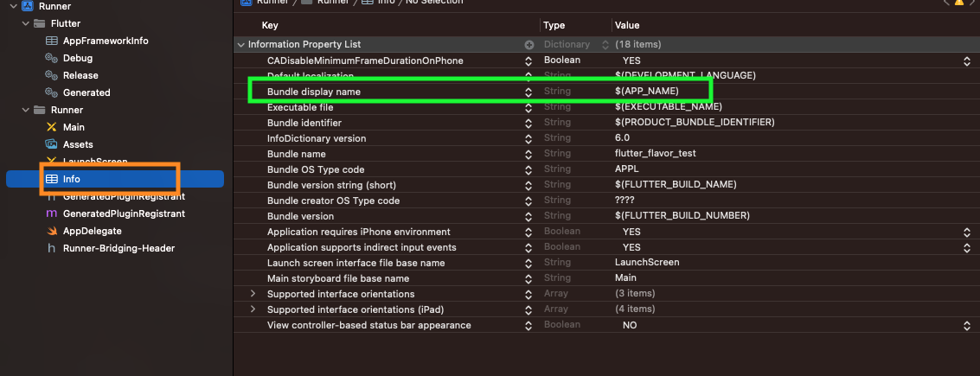The width and height of the screenshot is (980, 376).
Task: Click the Runner project icon in navigator
Action: tap(27, 6)
